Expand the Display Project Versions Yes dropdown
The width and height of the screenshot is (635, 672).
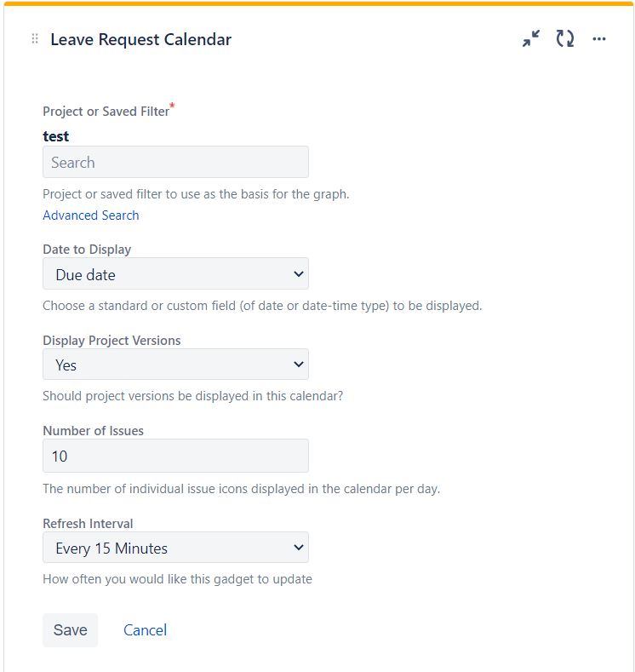coord(175,365)
